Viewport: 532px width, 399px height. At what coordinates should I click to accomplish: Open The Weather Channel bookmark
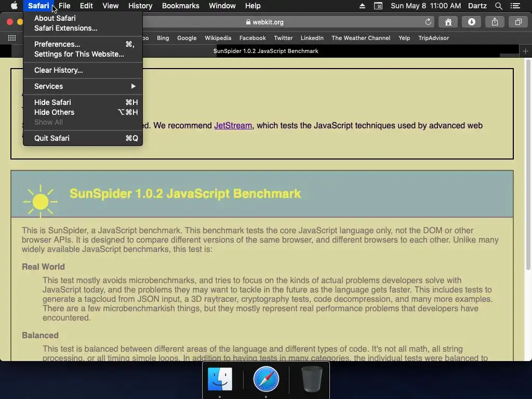click(361, 38)
